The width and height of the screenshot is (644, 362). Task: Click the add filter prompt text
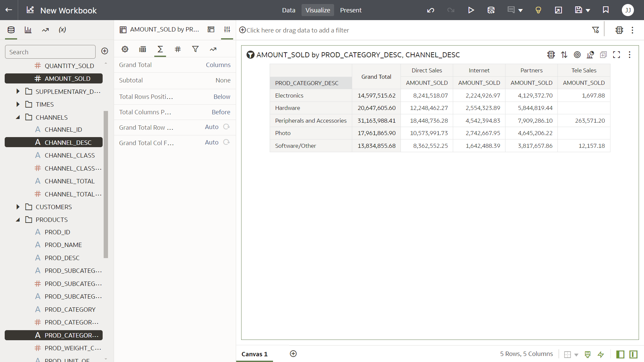298,30
